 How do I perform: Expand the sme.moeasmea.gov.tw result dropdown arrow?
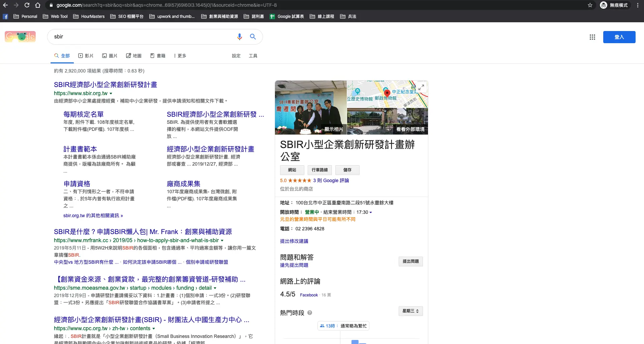(215, 288)
